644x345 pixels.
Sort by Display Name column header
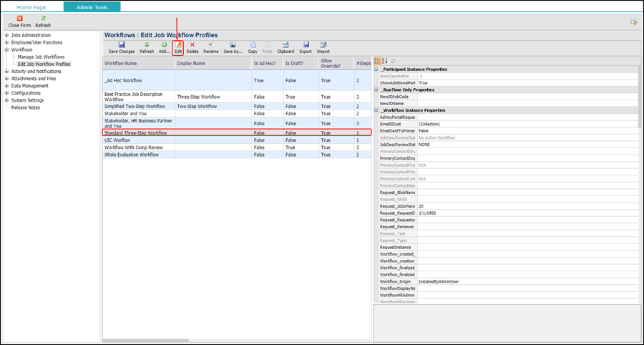(213, 63)
